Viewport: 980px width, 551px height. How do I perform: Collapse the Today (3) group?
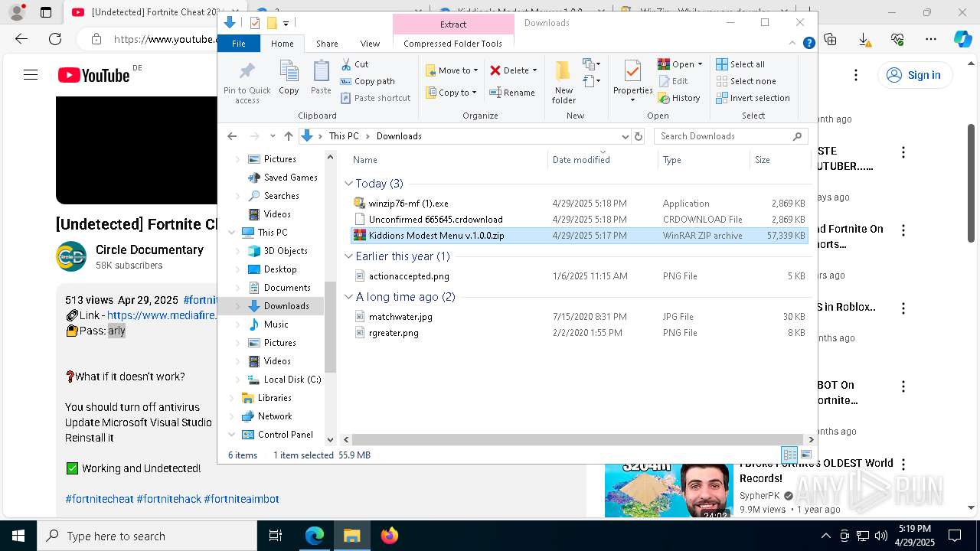(x=348, y=184)
